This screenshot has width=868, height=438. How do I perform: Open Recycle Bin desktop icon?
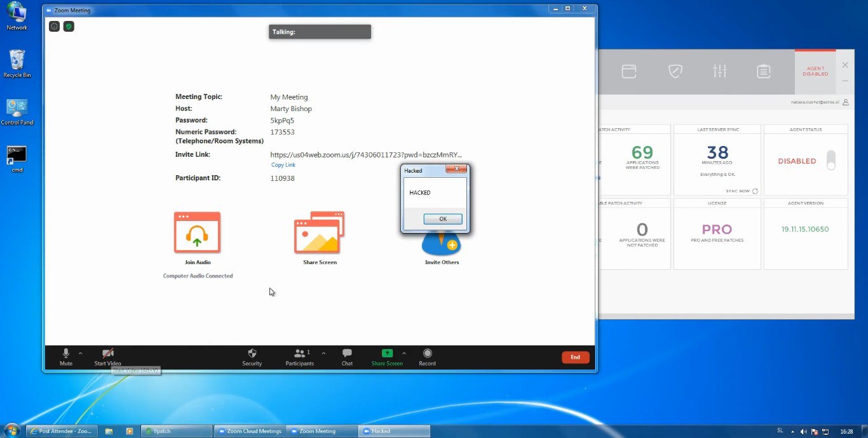click(17, 63)
